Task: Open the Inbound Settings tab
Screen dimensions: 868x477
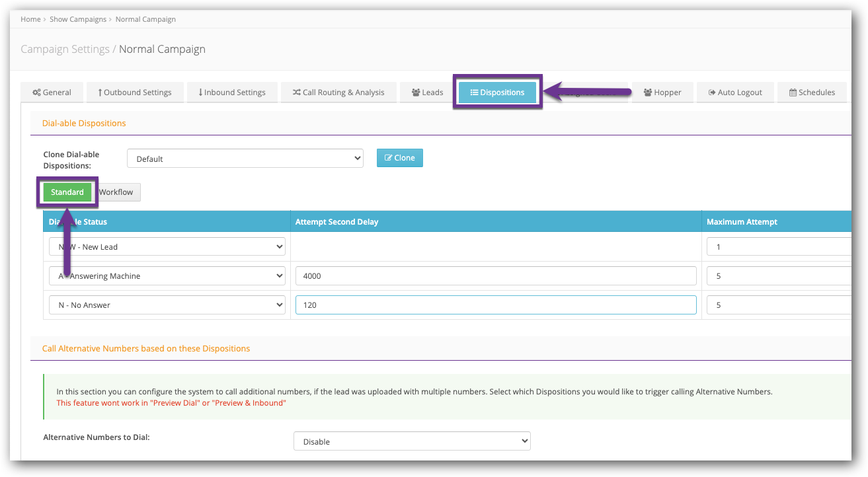Action: click(x=231, y=92)
